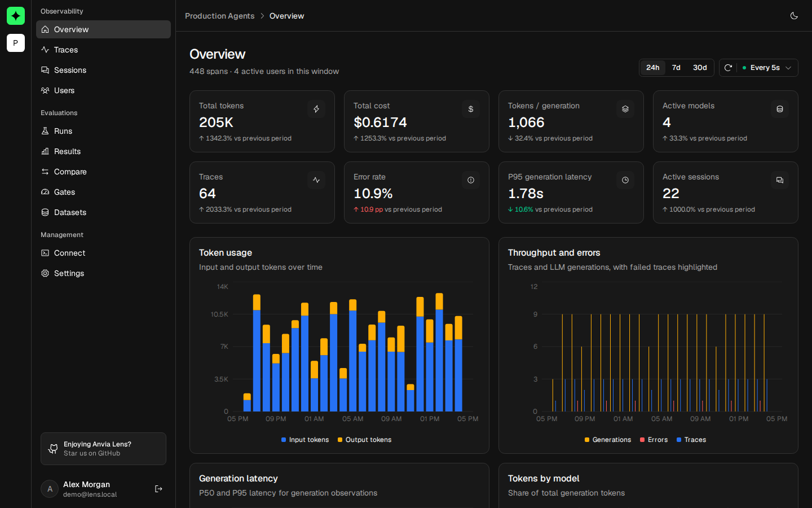Click the terminal icon beside Connect
The image size is (812, 508).
tap(45, 253)
